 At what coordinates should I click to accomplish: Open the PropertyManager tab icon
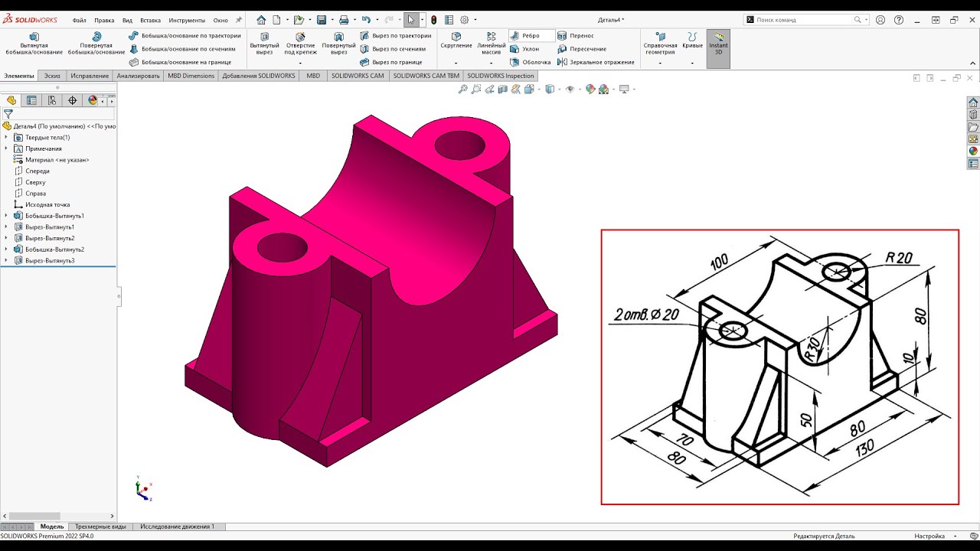(31, 100)
